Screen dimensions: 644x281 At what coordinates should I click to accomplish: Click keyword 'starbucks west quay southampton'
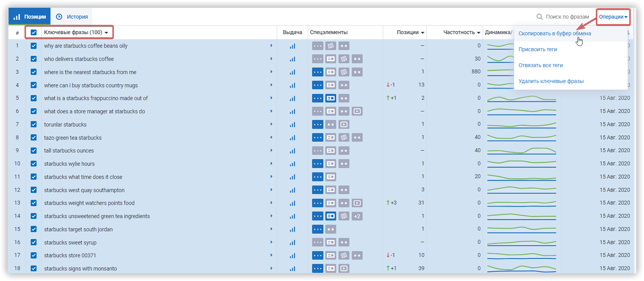point(84,190)
